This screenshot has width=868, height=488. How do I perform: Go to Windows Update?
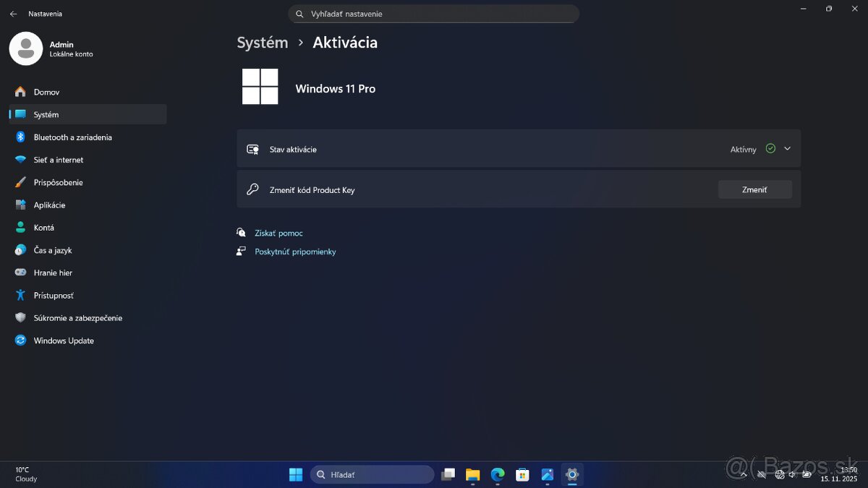(x=64, y=341)
